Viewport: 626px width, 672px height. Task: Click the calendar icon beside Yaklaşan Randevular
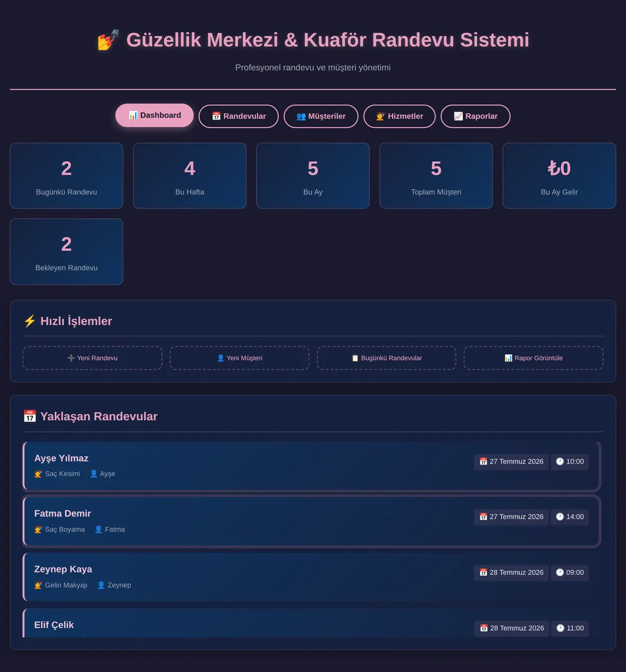pos(30,416)
